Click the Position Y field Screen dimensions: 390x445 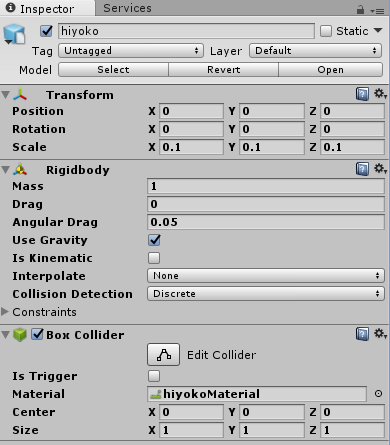tap(272, 111)
